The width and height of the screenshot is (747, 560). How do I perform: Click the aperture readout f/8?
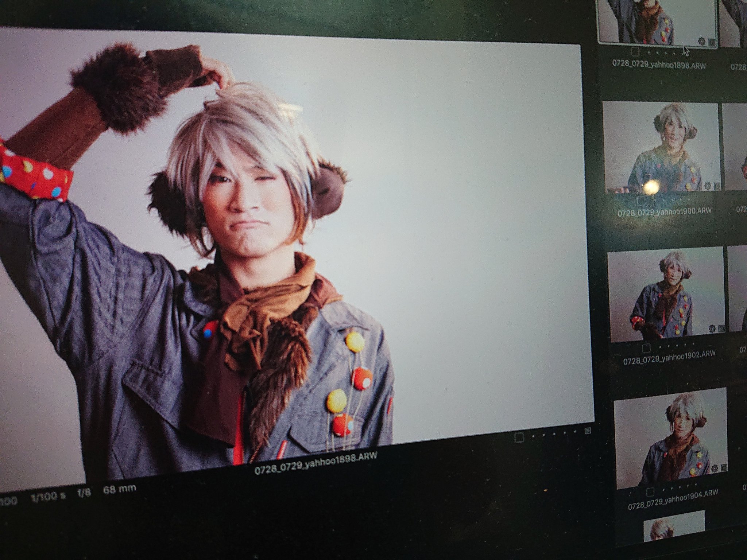(84, 492)
